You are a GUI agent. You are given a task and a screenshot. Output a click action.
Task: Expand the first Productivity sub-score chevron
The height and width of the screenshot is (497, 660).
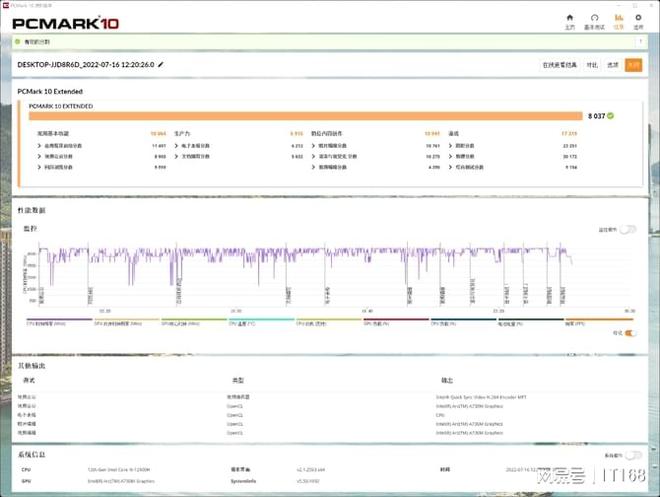click(x=176, y=146)
